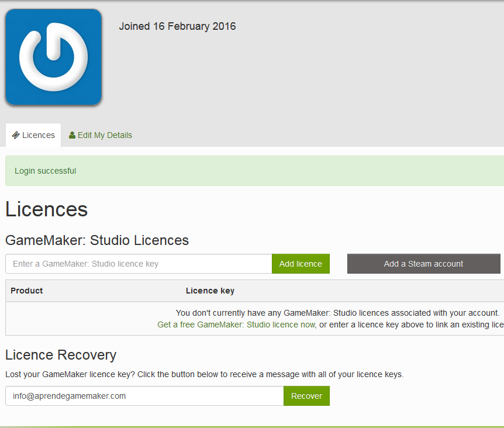Click the Licence Recovery heading
Screen dimensions: 504x428
click(x=61, y=355)
